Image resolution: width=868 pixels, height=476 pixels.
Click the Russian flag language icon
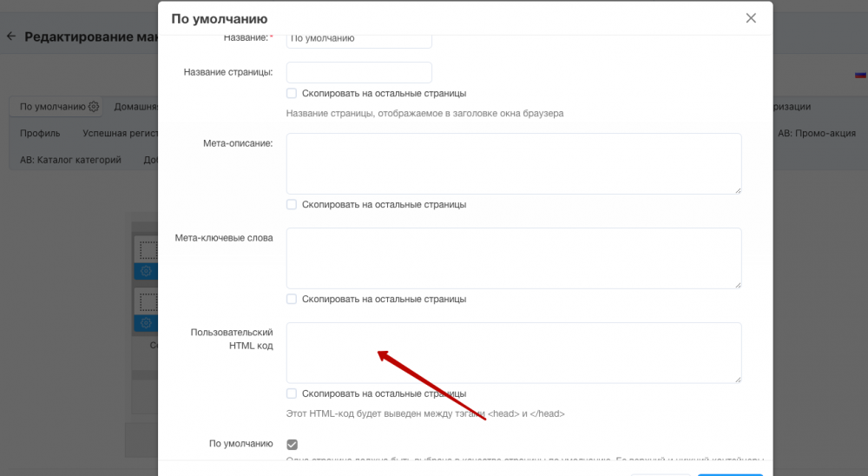860,75
